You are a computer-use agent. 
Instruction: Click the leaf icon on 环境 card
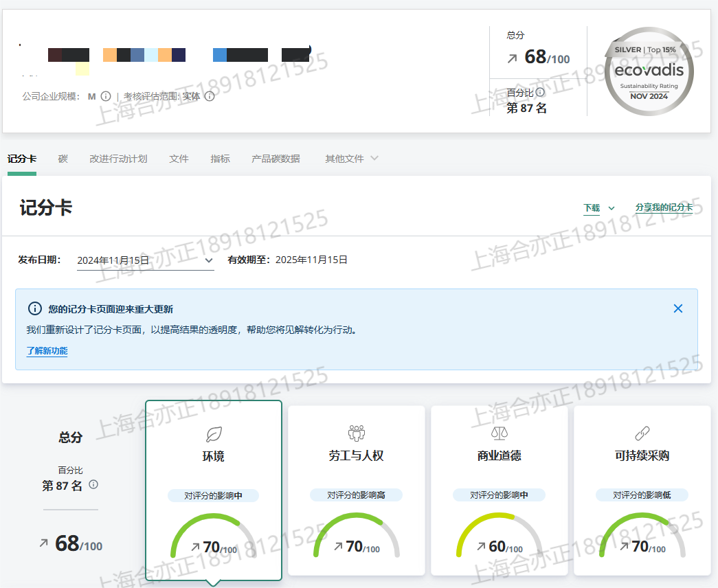pos(214,434)
